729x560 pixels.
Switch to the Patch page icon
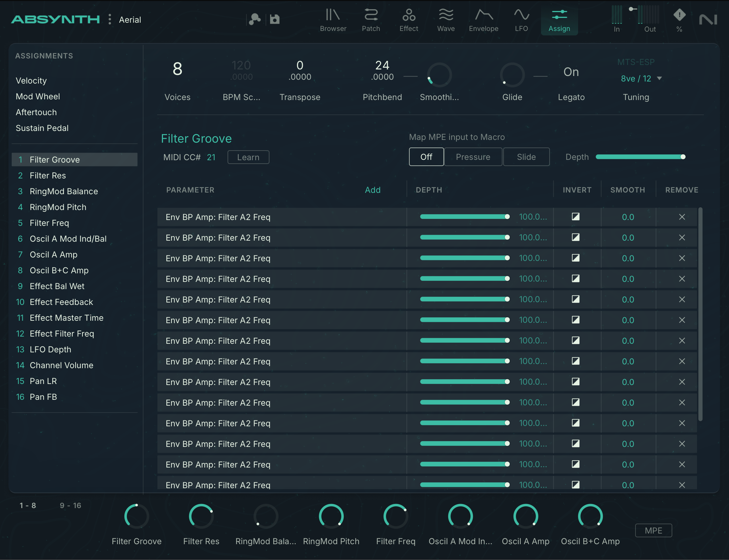(x=371, y=15)
